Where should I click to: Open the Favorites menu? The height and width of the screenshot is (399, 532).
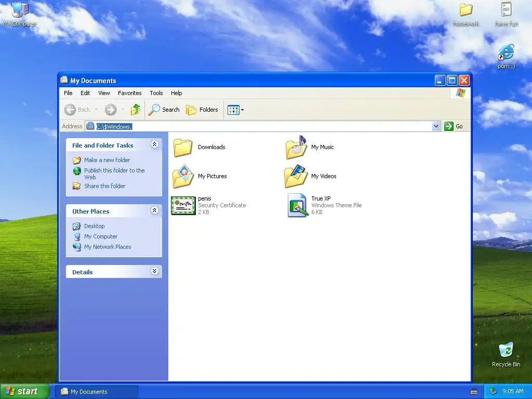(129, 93)
